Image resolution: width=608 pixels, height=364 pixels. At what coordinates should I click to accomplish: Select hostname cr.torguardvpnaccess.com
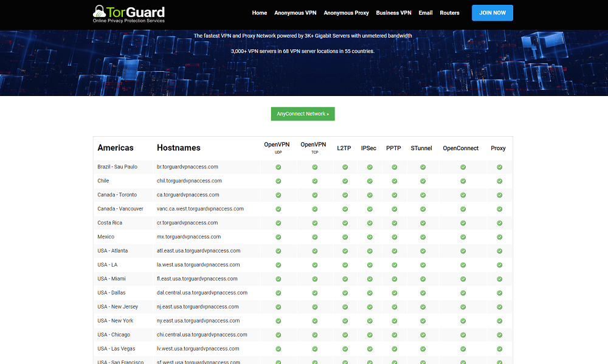pyautogui.click(x=187, y=222)
